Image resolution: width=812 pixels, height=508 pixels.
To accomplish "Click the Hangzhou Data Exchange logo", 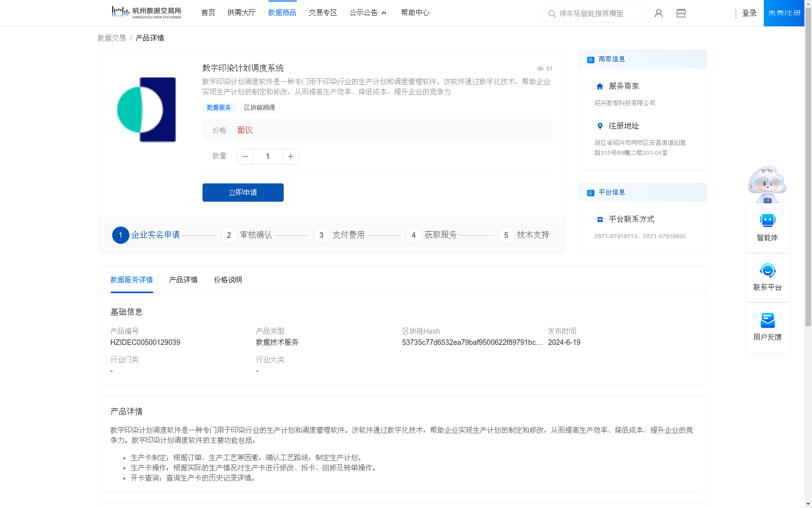I will tap(147, 13).
